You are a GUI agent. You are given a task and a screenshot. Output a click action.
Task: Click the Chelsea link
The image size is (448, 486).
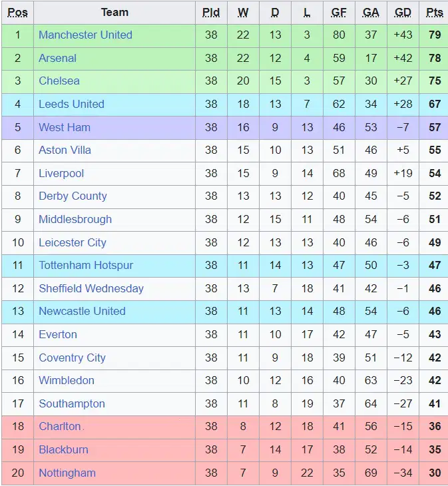(x=59, y=81)
